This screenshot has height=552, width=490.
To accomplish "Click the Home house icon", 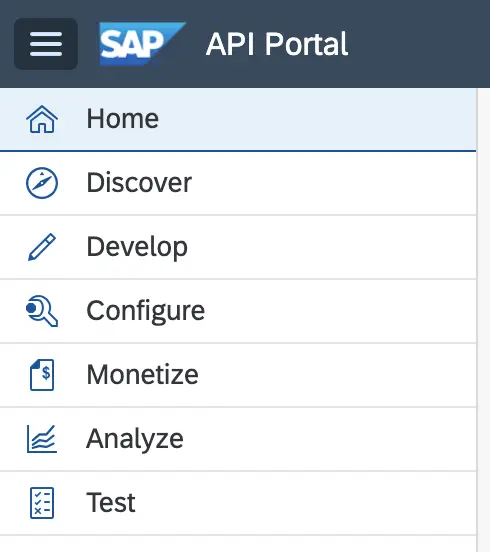I will pyautogui.click(x=42, y=119).
